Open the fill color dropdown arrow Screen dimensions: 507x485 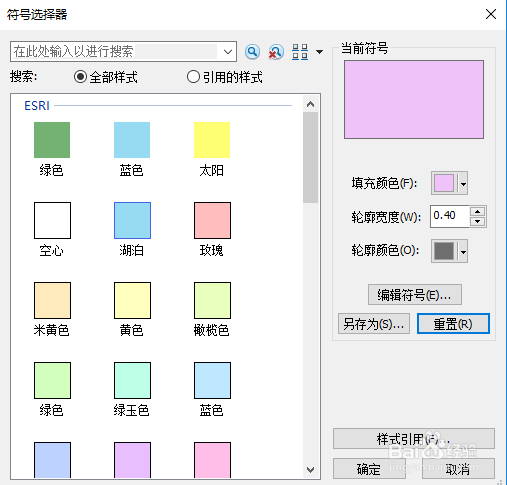click(x=463, y=183)
